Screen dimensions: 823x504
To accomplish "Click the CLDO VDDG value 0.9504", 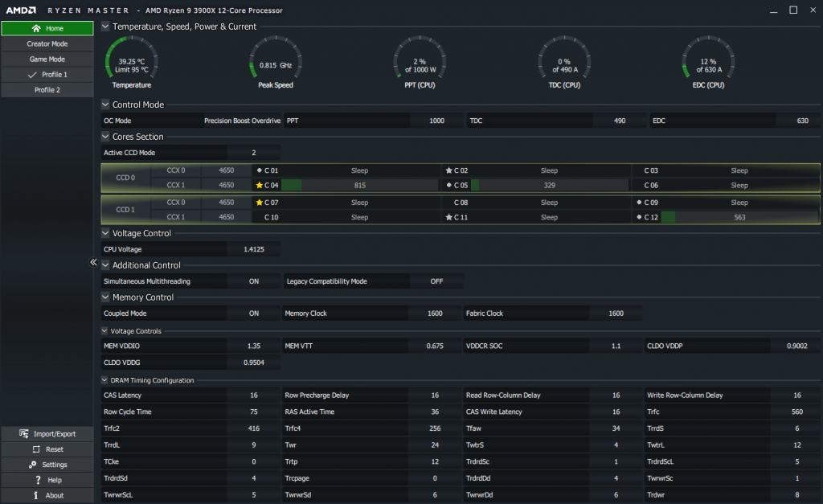I will click(254, 363).
